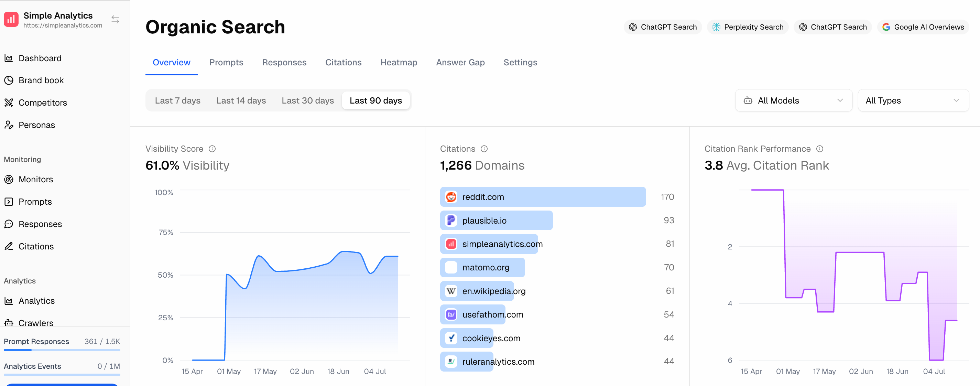Click the Simple Analytics logo icon
The height and width of the screenshot is (386, 980).
pos(11,19)
